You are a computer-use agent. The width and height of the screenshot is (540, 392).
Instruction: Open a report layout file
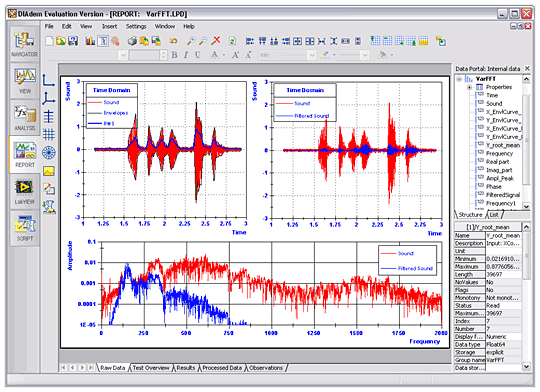coord(61,41)
